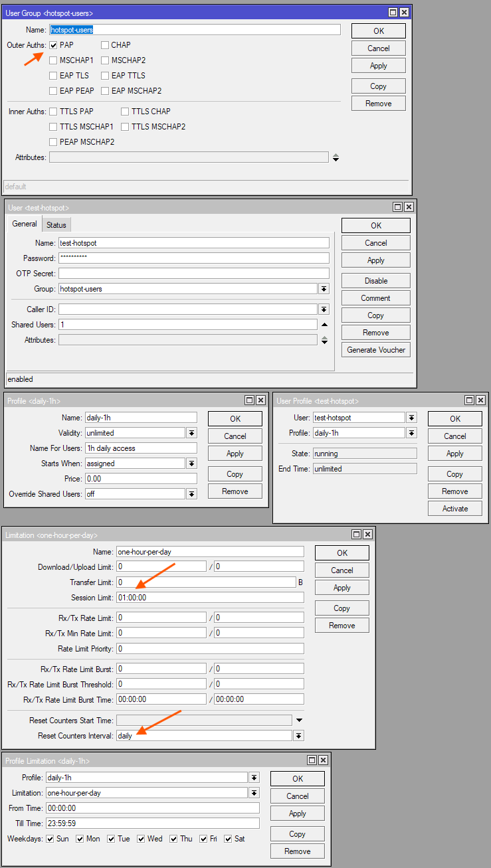Select the General tab in User window
This screenshot has width=491, height=868.
pos(25,224)
